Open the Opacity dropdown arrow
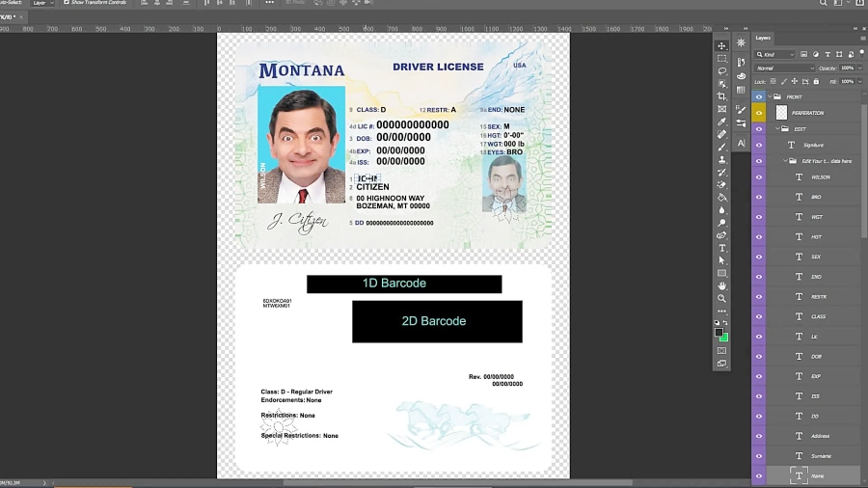Viewport: 868px width, 488px height. pos(859,68)
